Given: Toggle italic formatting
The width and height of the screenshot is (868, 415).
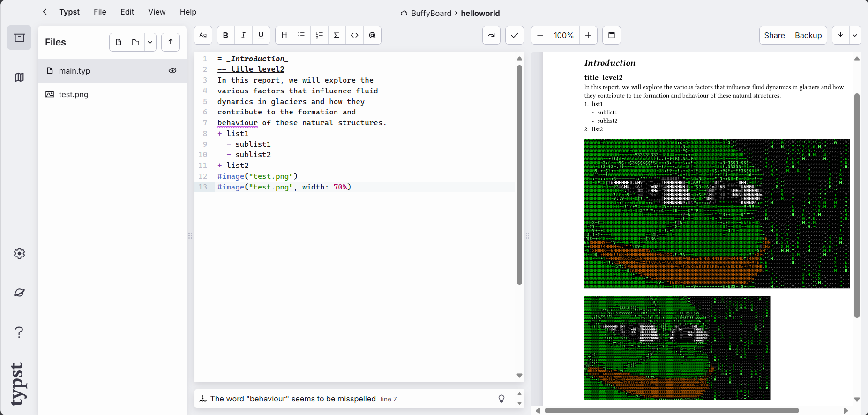Looking at the screenshot, I should click(243, 35).
